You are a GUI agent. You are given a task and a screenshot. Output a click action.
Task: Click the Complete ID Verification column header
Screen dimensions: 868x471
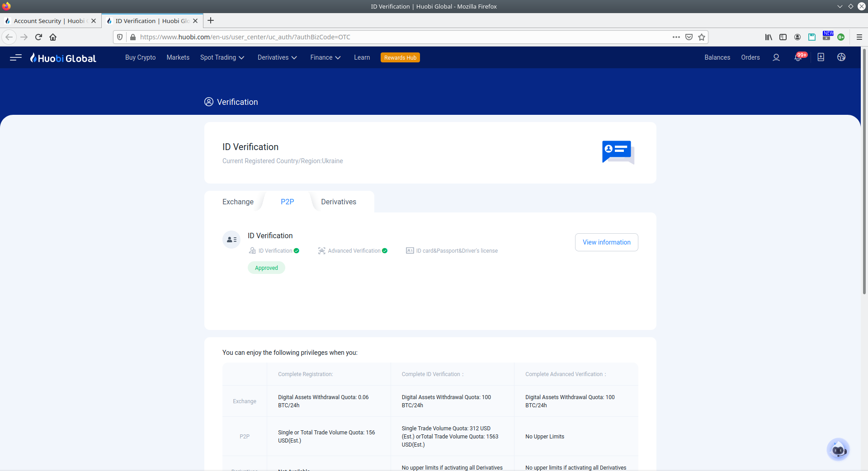coord(432,374)
